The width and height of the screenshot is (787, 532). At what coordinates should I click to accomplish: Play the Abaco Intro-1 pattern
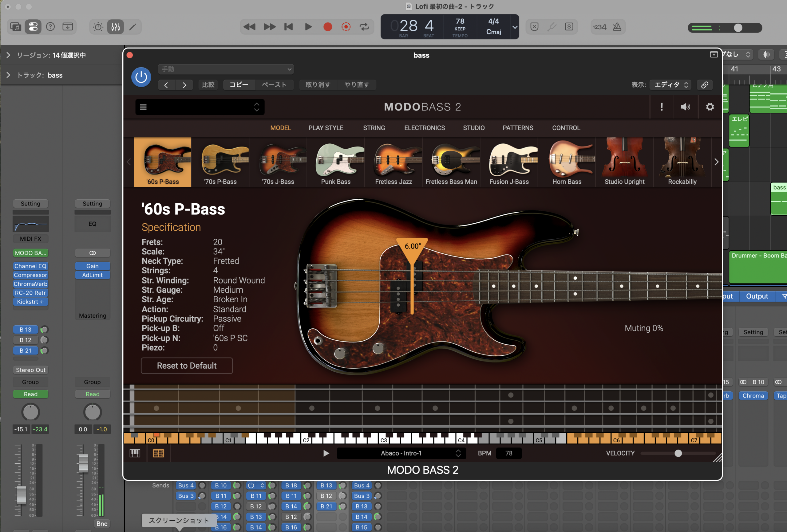point(326,453)
